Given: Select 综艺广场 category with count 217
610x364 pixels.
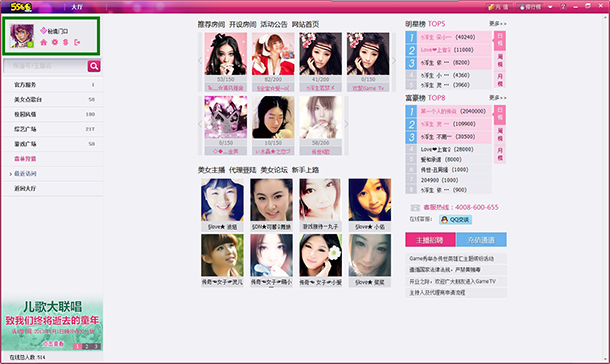Looking at the screenshot, I should (x=52, y=129).
